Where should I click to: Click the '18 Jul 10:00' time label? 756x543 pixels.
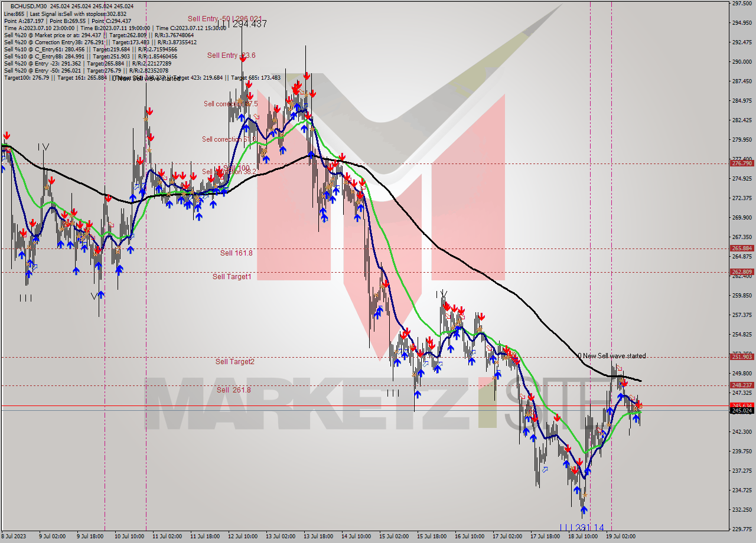coord(583,537)
